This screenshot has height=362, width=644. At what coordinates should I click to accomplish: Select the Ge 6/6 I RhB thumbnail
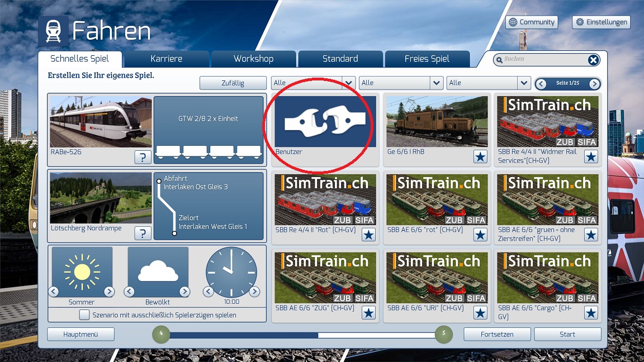437,121
